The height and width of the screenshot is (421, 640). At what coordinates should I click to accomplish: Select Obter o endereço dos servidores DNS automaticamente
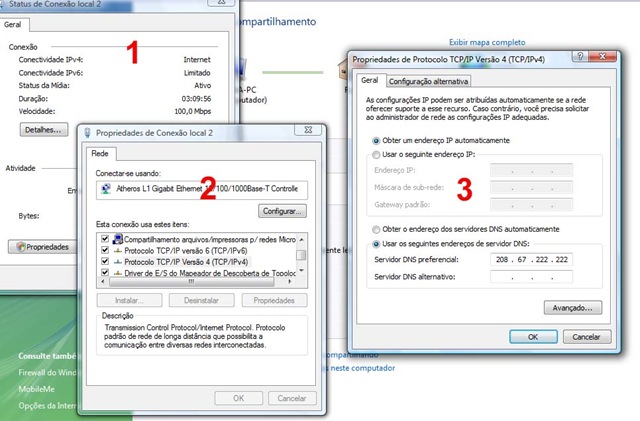pyautogui.click(x=376, y=229)
